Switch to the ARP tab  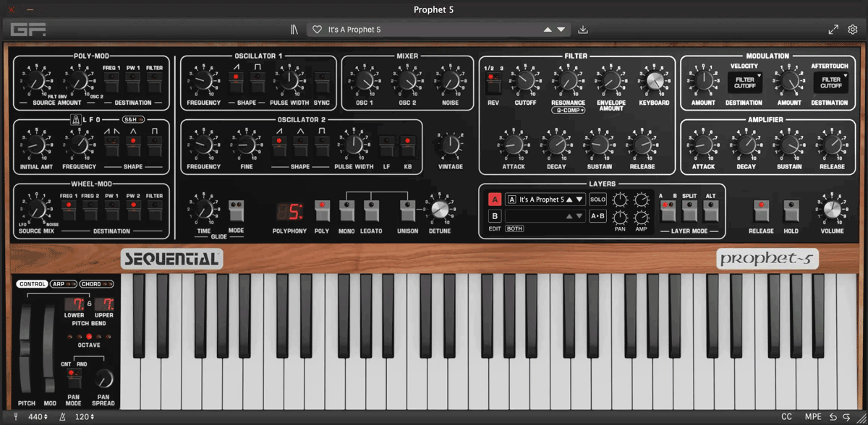click(x=63, y=284)
